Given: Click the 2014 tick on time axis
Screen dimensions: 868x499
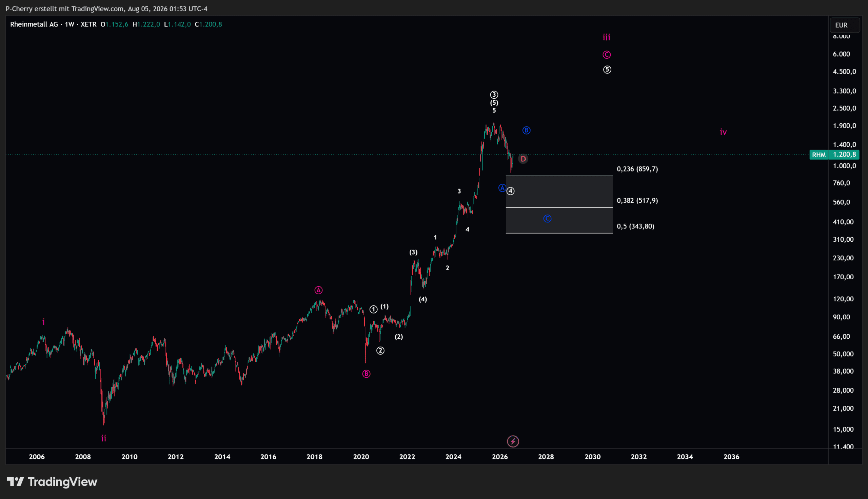Looking at the screenshot, I should (222, 457).
